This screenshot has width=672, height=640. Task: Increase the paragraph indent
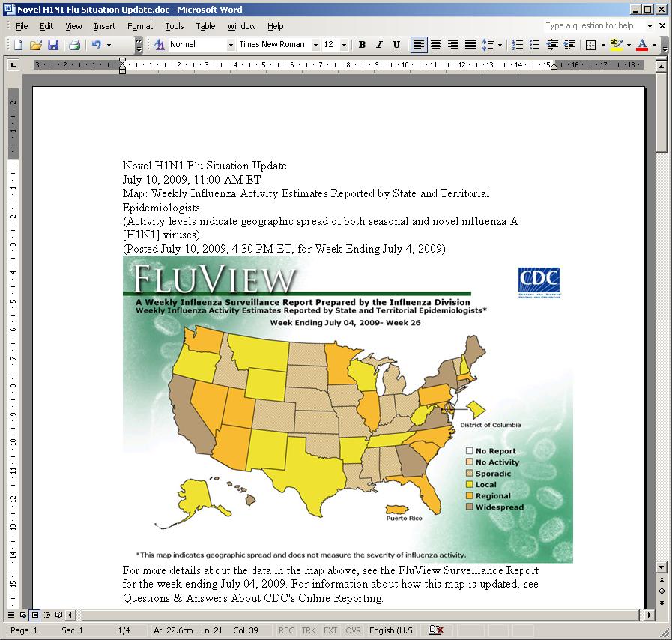coord(569,44)
